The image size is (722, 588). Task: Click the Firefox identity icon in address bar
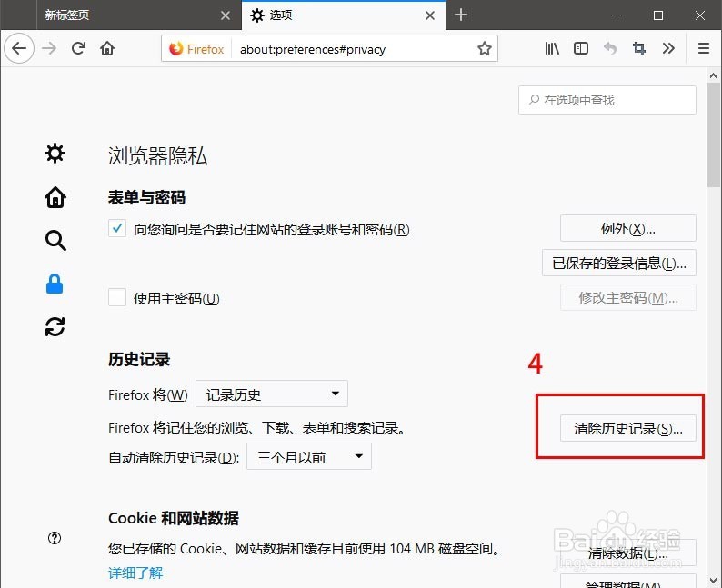pyautogui.click(x=196, y=49)
